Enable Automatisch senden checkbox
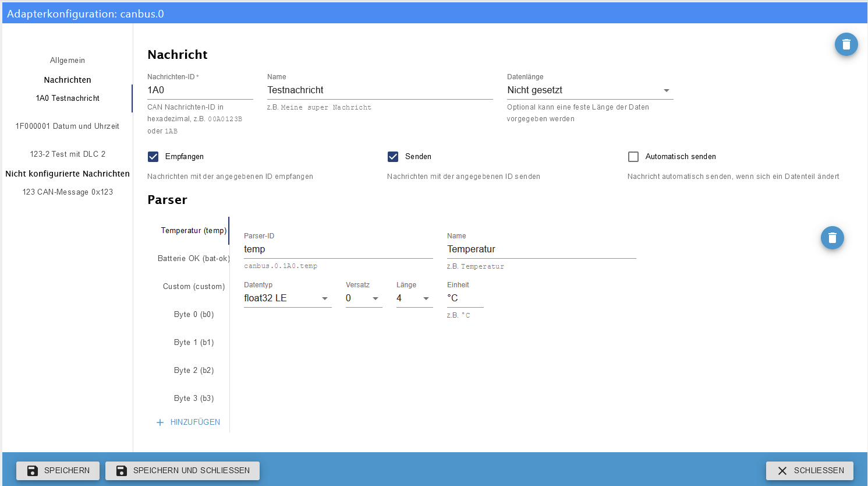 [633, 157]
